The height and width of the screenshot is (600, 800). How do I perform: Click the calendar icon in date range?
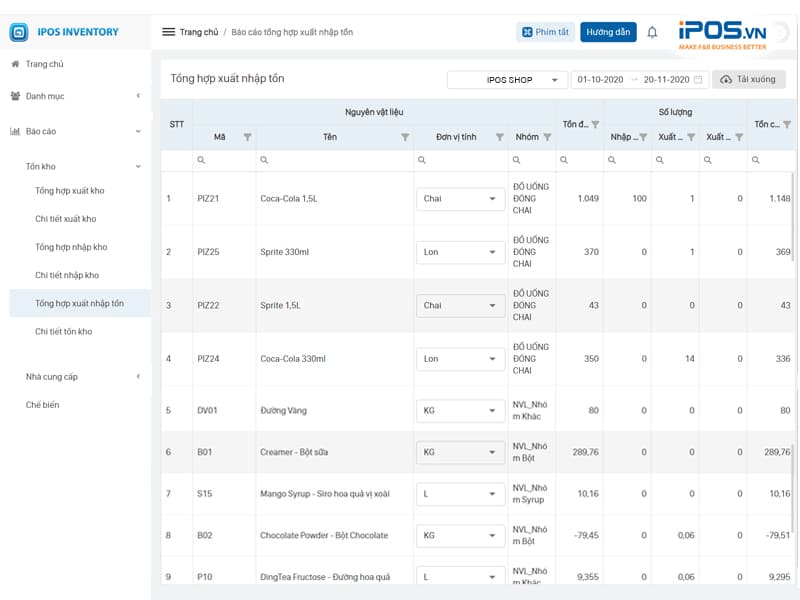(x=698, y=79)
